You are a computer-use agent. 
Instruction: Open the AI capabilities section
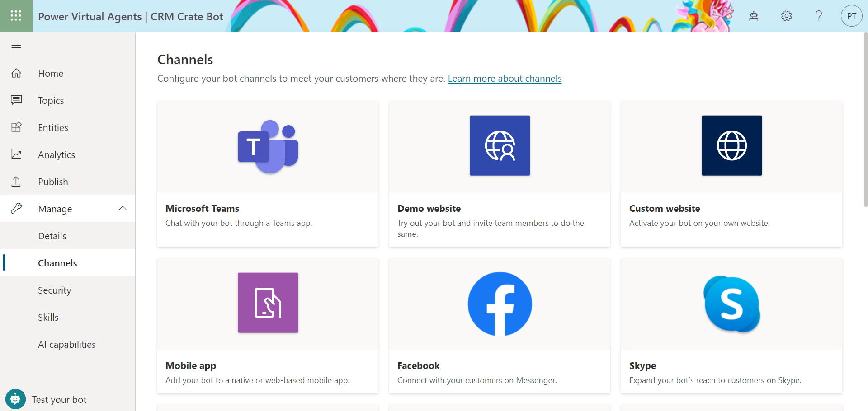67,344
